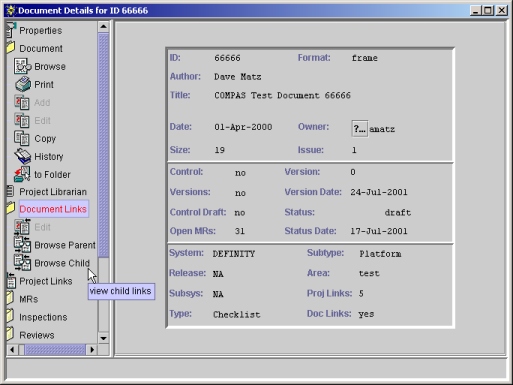Open the Reviews entry
This screenshot has width=513, height=385.
(37, 335)
